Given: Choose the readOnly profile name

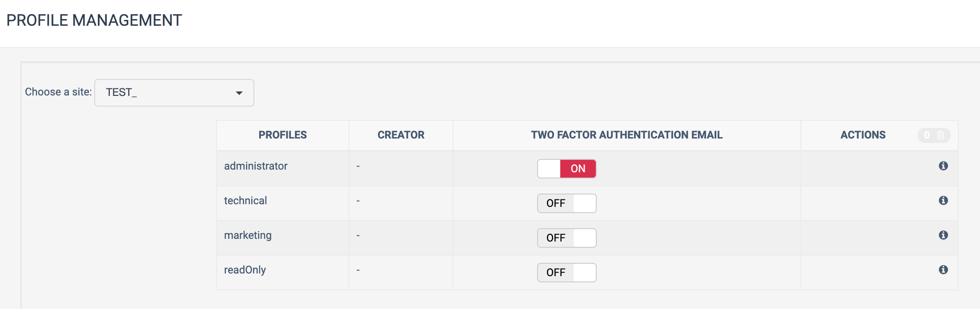Looking at the screenshot, I should [x=245, y=270].
